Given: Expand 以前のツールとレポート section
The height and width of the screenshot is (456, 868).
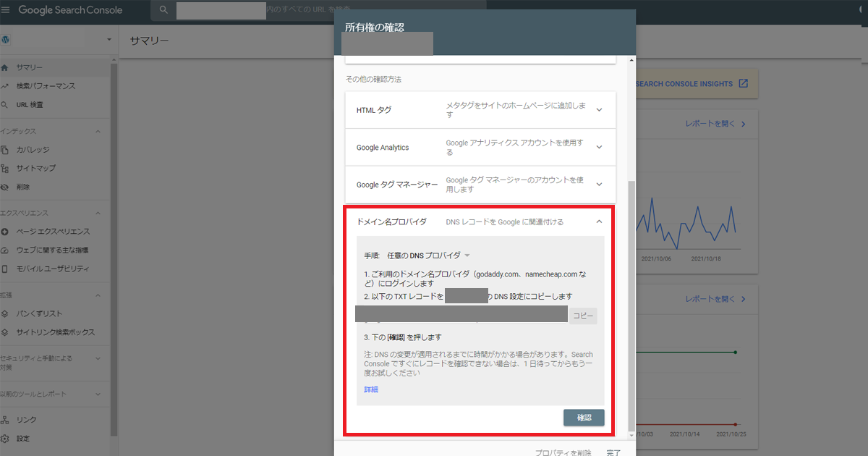Looking at the screenshot, I should click(x=98, y=394).
